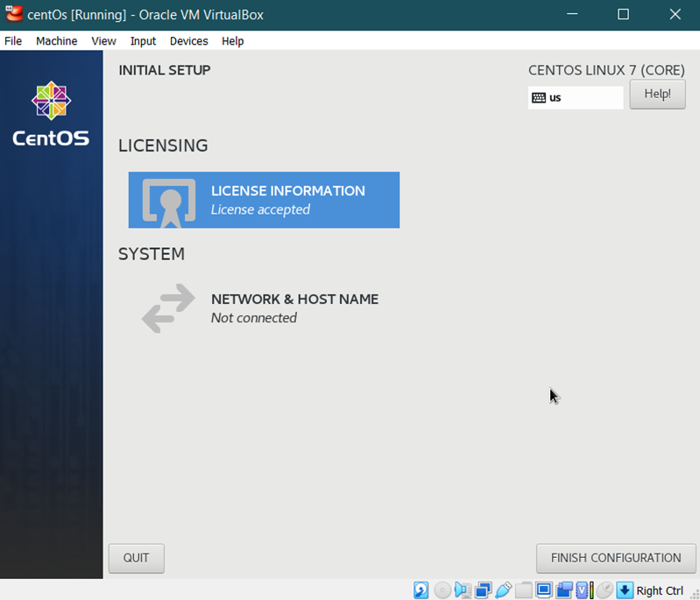The image size is (700, 600).
Task: Click the LICENSING section heading
Action: click(x=163, y=145)
